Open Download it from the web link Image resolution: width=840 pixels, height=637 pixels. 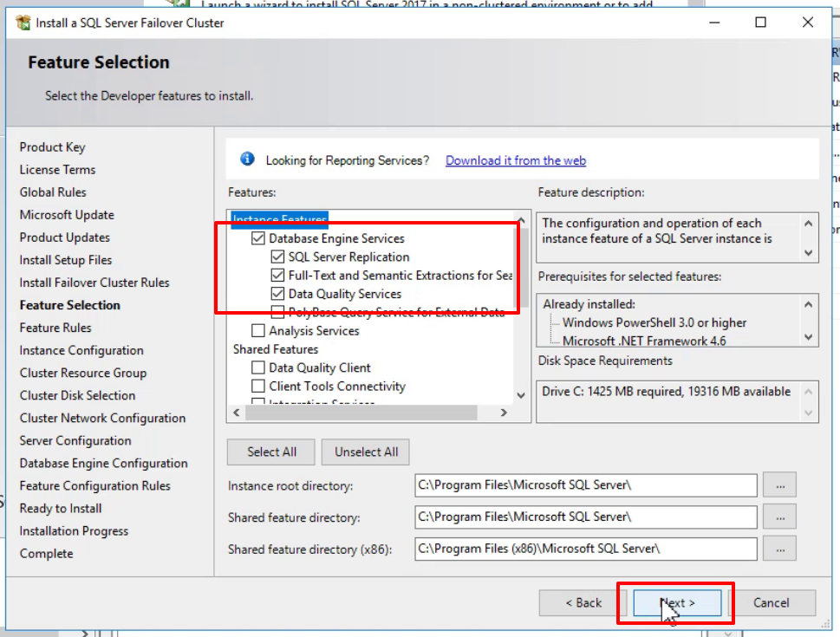coord(516,160)
